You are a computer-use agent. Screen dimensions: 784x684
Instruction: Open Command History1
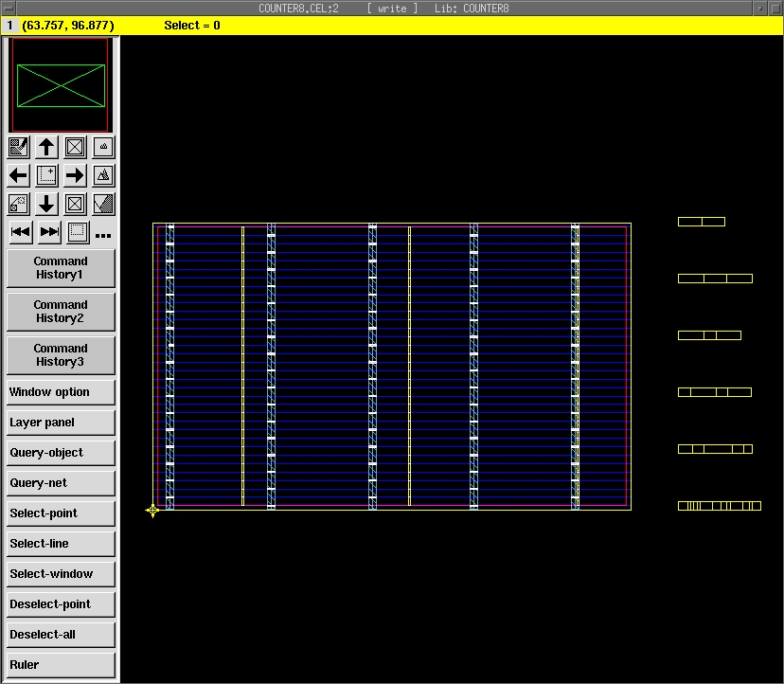point(61,268)
